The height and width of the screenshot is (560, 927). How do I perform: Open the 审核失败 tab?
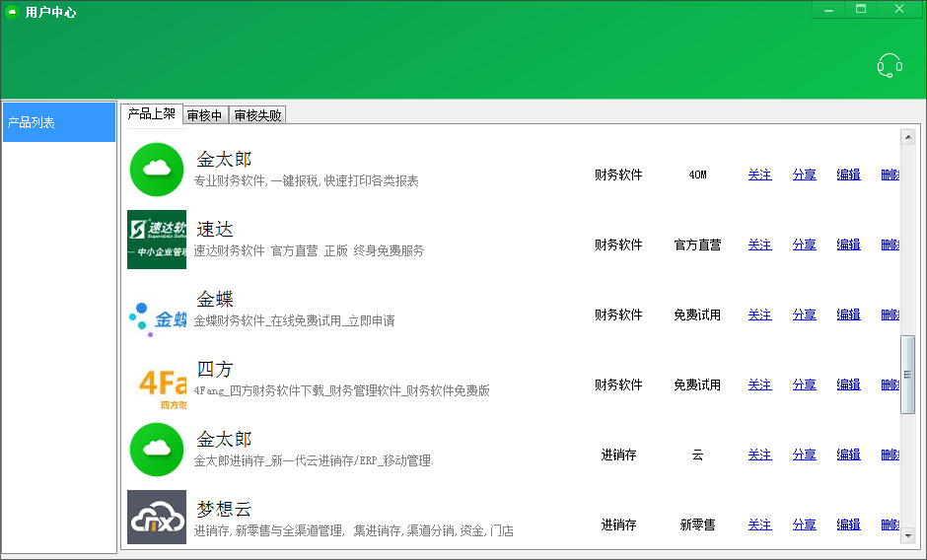point(257,115)
